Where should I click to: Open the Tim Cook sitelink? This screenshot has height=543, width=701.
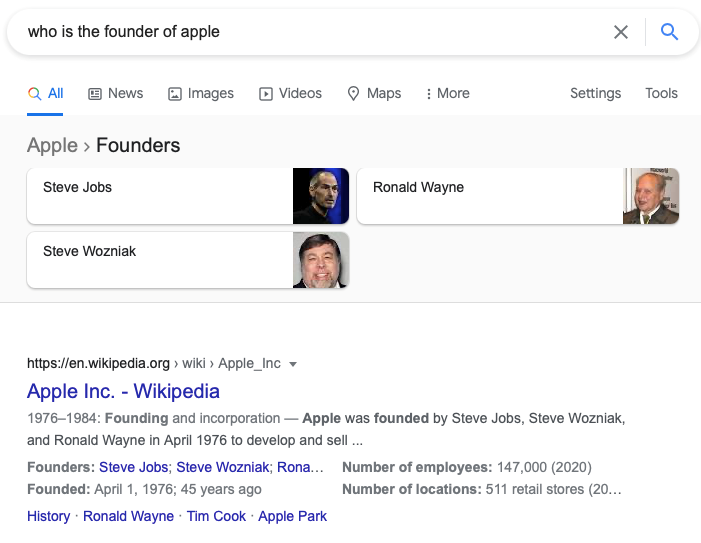pos(216,516)
